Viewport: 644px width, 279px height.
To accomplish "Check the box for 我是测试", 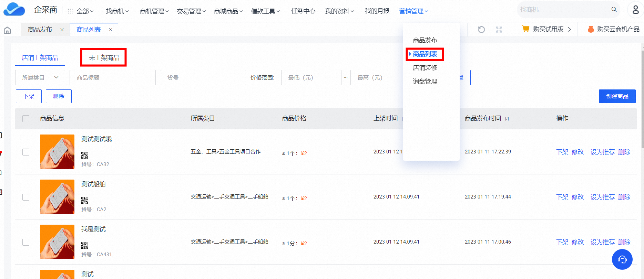I will [26, 242].
